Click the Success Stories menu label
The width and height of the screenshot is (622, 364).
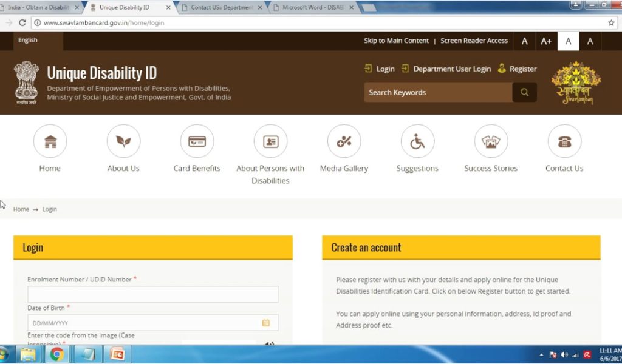point(491,168)
